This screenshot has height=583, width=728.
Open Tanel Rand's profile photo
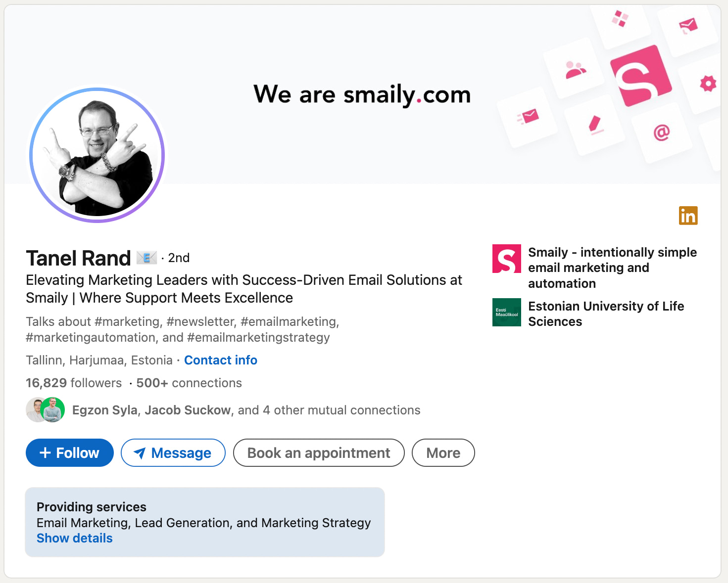(x=97, y=155)
